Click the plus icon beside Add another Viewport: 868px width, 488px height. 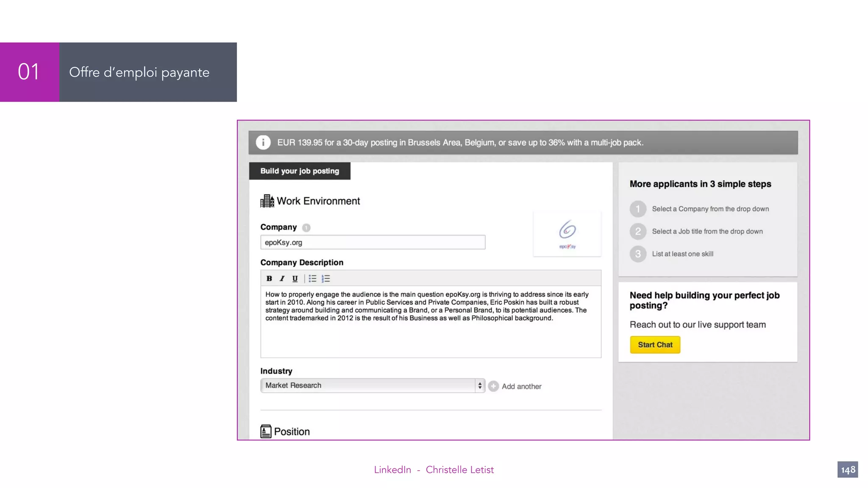pos(493,386)
